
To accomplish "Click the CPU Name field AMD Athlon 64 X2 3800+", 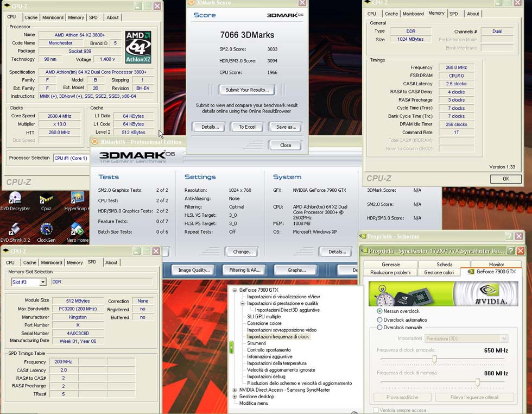I will pos(79,35).
